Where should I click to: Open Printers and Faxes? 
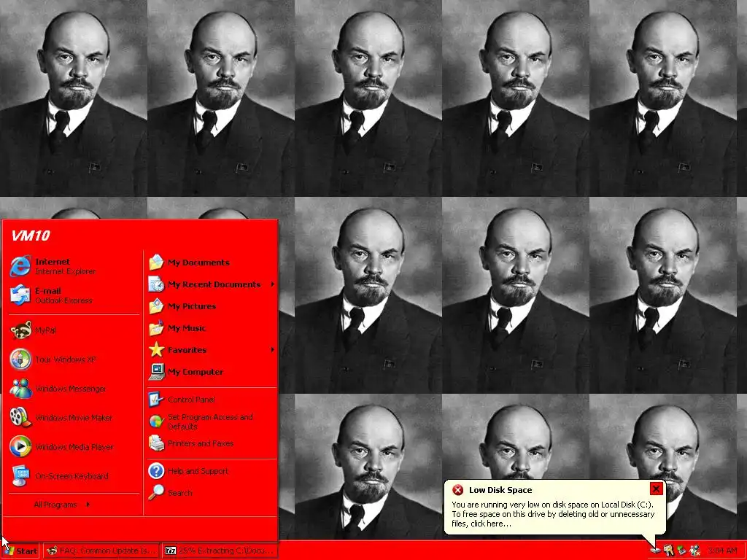[x=212, y=443]
